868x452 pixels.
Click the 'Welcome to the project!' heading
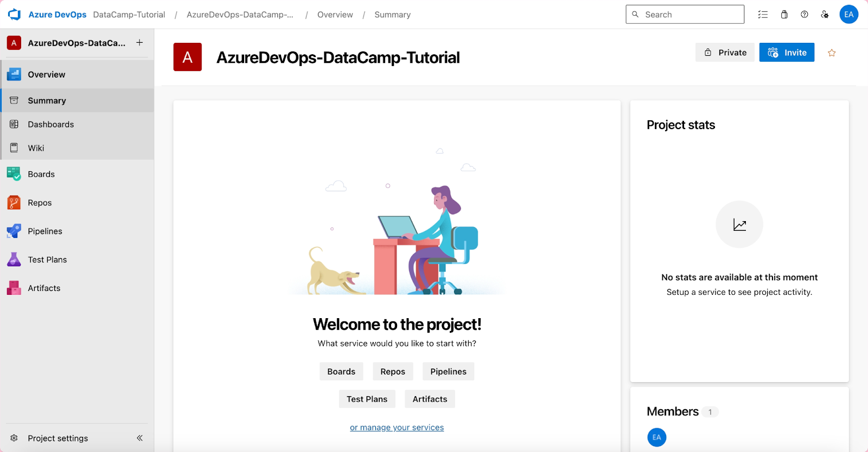(x=397, y=324)
